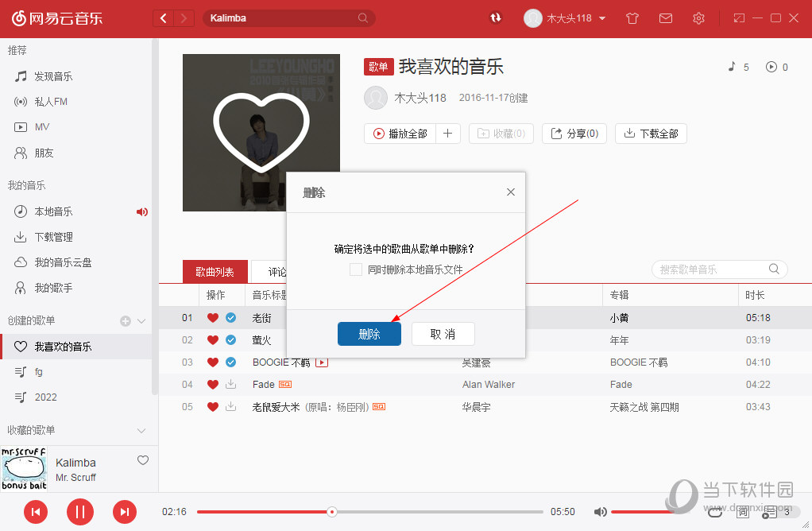This screenshot has width=812, height=531.
Task: Expand the 收藏的歌单 section
Action: click(141, 429)
